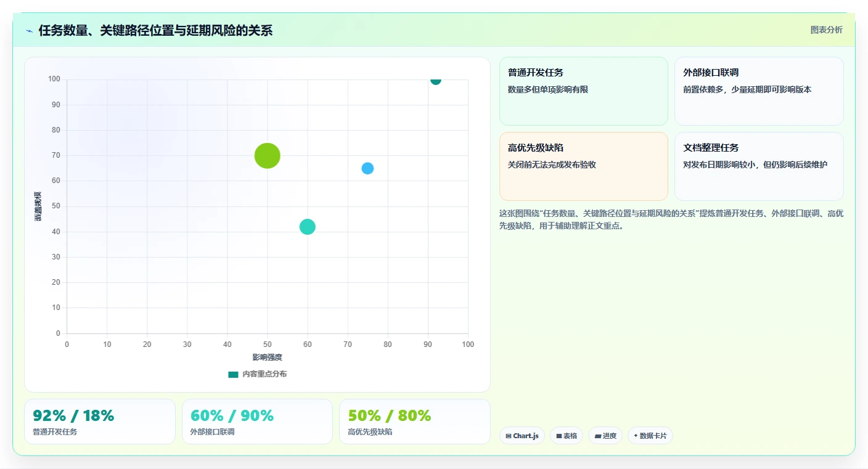This screenshot has height=469, width=868.
Task: Click the icon inside the 进度 tag
Action: tap(597, 436)
